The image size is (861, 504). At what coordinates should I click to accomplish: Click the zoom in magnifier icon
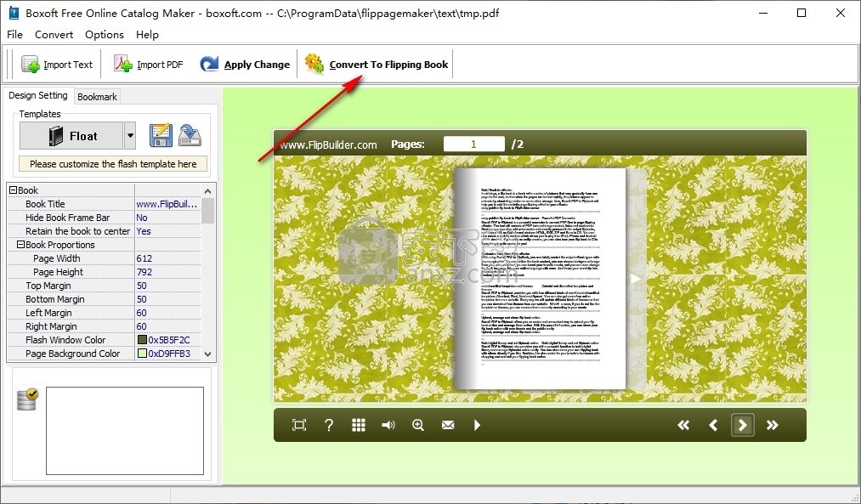[418, 425]
